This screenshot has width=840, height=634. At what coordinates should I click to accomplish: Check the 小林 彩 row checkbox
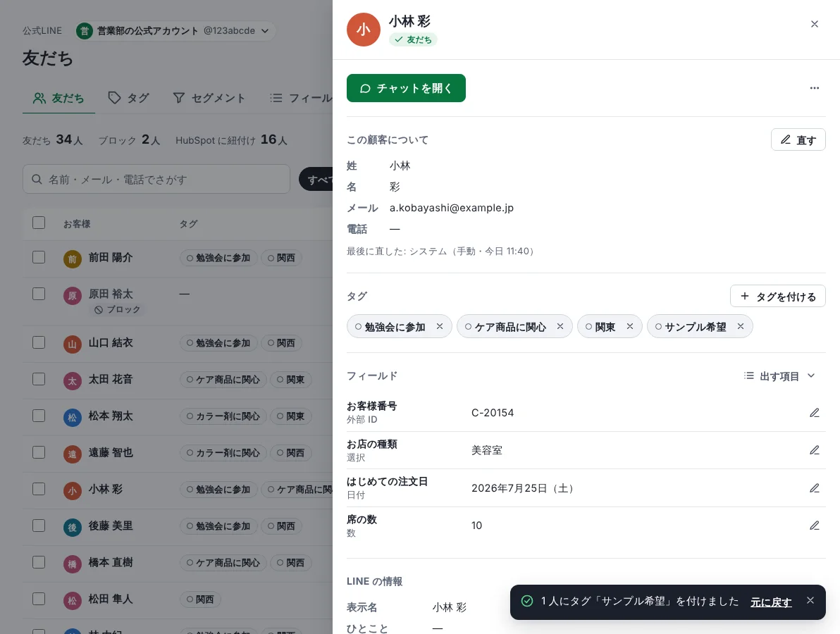[x=39, y=490]
